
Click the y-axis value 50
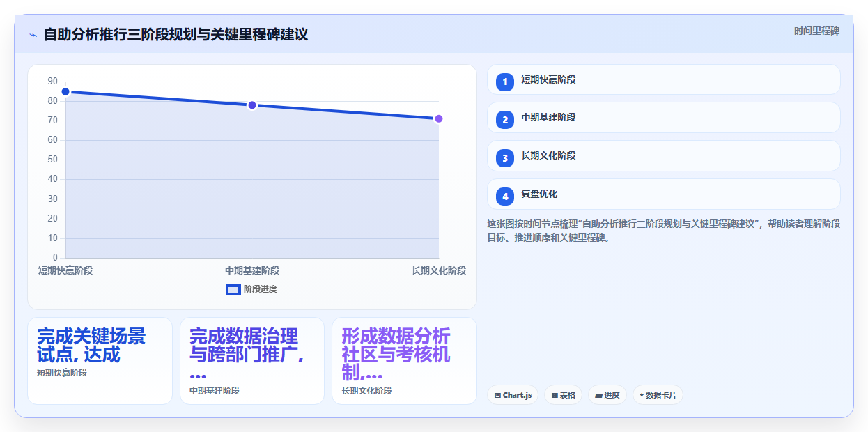tap(53, 160)
